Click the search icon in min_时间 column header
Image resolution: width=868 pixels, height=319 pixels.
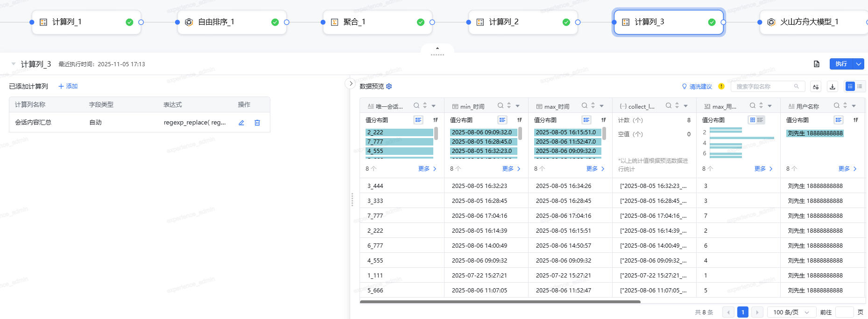500,106
